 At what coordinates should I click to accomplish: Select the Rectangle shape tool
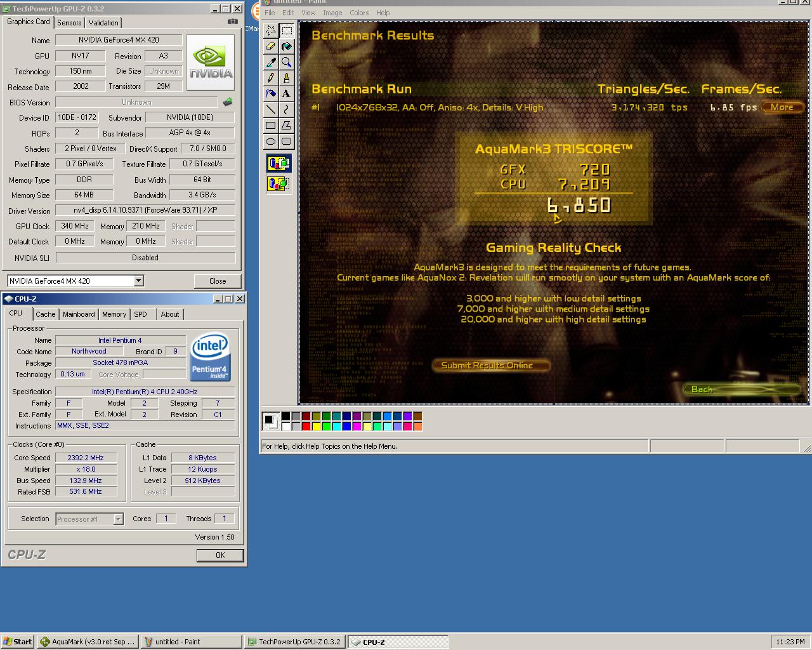point(271,125)
